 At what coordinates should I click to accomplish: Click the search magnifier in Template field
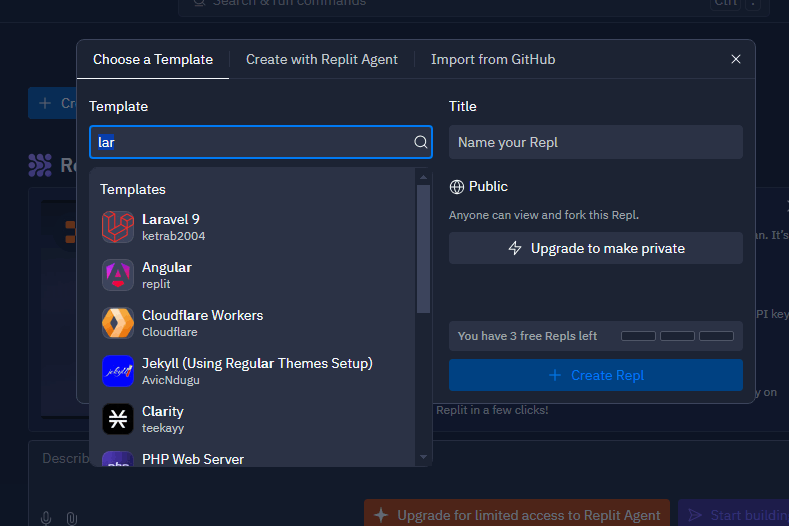coord(421,142)
